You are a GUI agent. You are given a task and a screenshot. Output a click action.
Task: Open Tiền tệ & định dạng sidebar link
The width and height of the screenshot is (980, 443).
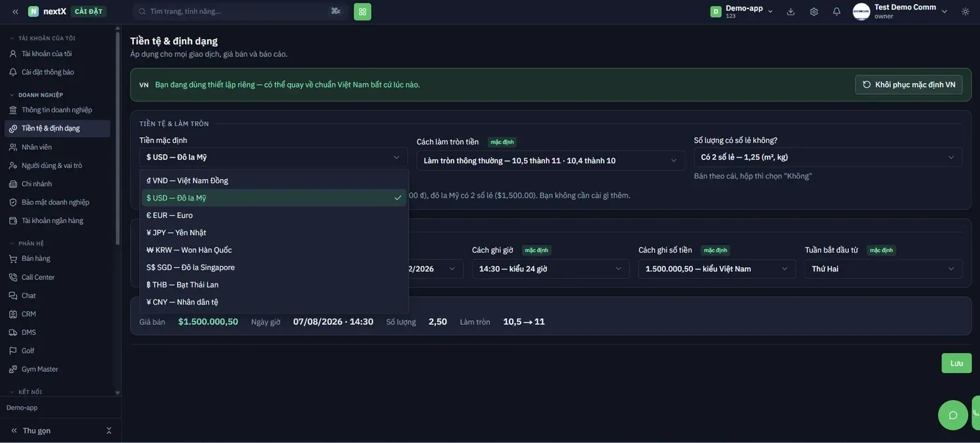point(57,128)
